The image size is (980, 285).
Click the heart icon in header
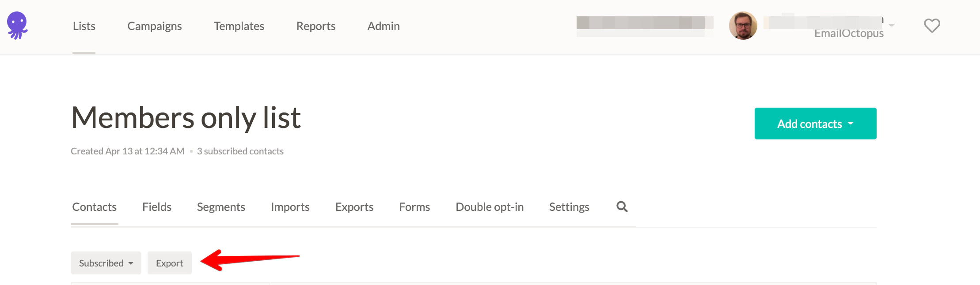[x=932, y=26]
